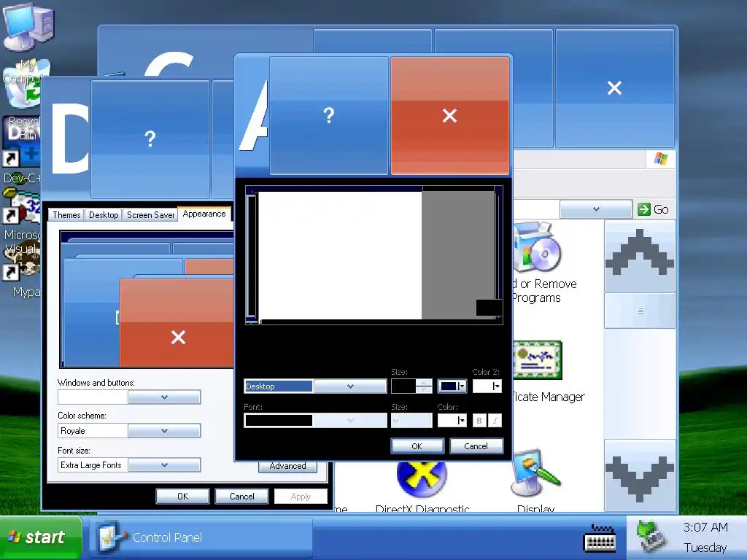Click the white preview area in Advanced Appearance
The height and width of the screenshot is (560, 747).
pos(340,255)
